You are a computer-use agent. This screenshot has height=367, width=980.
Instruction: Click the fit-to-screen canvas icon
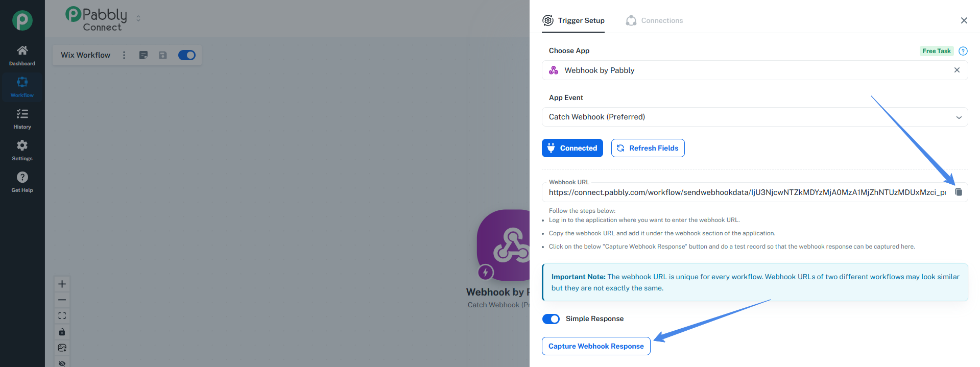tap(62, 316)
